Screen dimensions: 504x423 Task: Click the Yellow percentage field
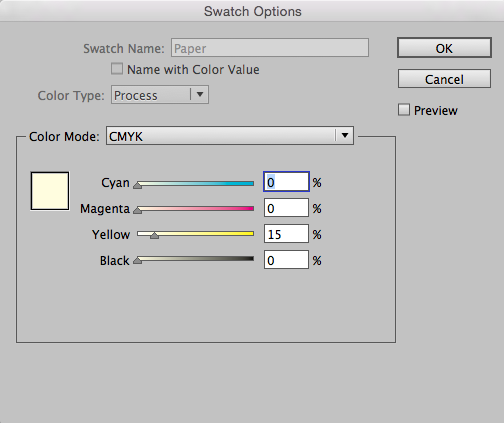coord(286,234)
